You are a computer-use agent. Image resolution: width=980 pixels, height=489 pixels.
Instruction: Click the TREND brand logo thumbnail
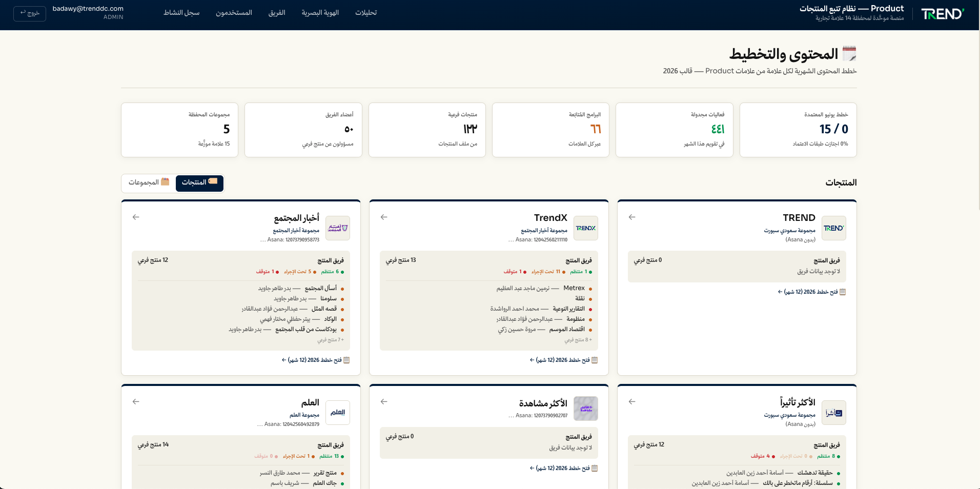(x=834, y=228)
